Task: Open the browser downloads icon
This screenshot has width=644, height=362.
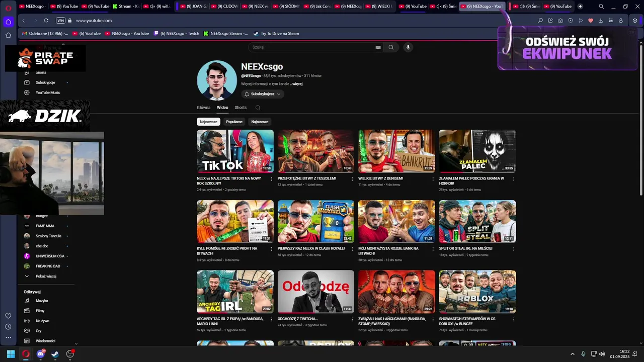Action: click(x=601, y=21)
